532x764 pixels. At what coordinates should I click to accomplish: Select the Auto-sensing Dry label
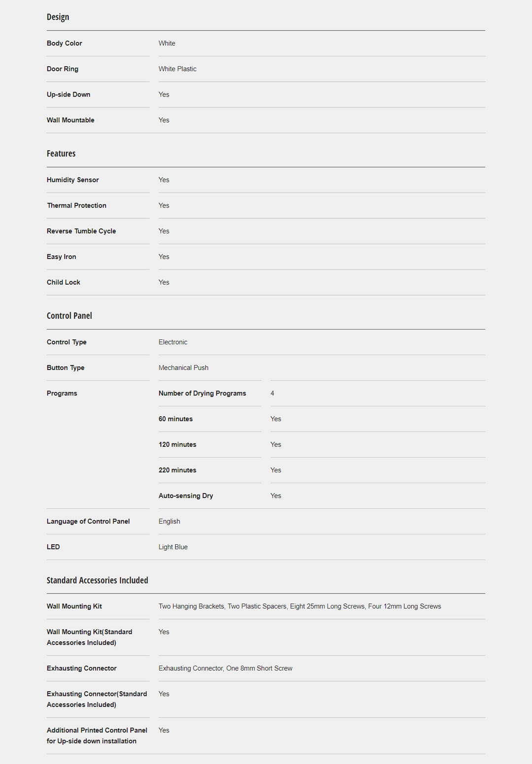tap(186, 496)
